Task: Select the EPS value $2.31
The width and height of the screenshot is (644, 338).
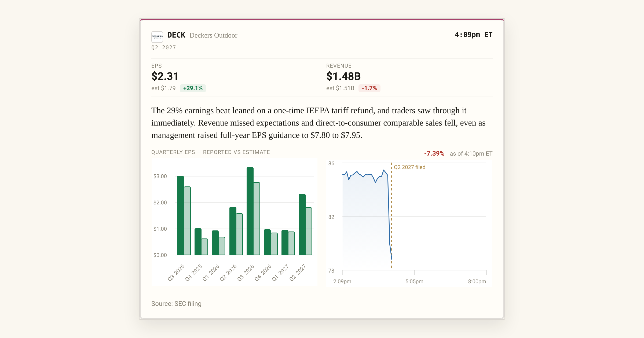Action: point(165,76)
